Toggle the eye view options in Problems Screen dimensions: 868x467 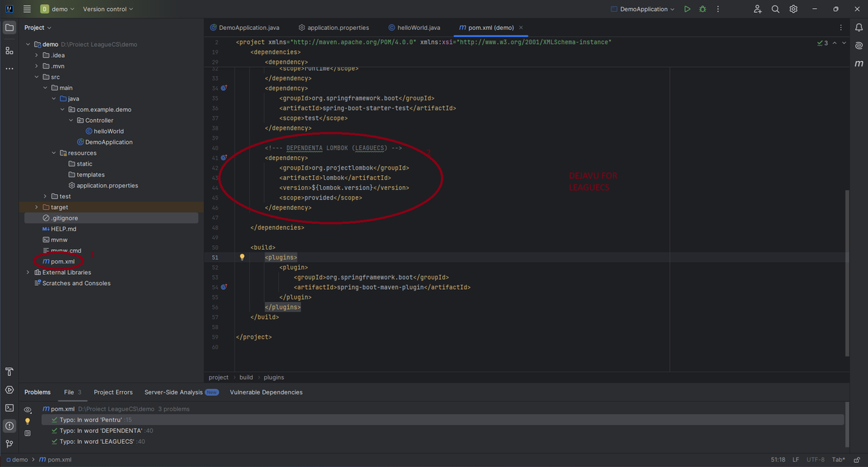tap(28, 410)
